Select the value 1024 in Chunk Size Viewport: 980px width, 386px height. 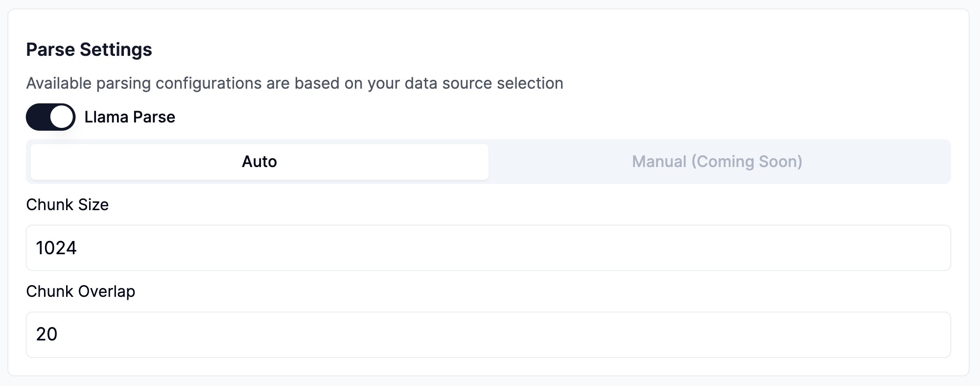coord(56,248)
